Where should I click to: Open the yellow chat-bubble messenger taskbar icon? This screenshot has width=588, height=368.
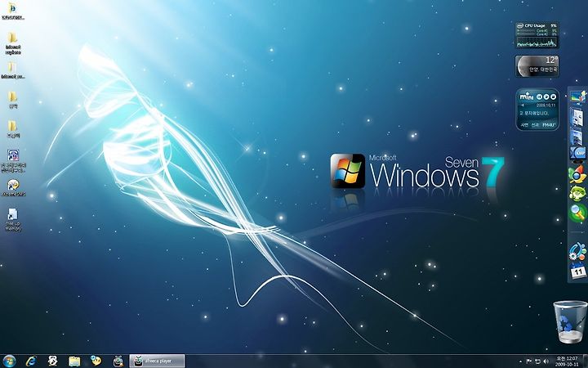[96, 361]
